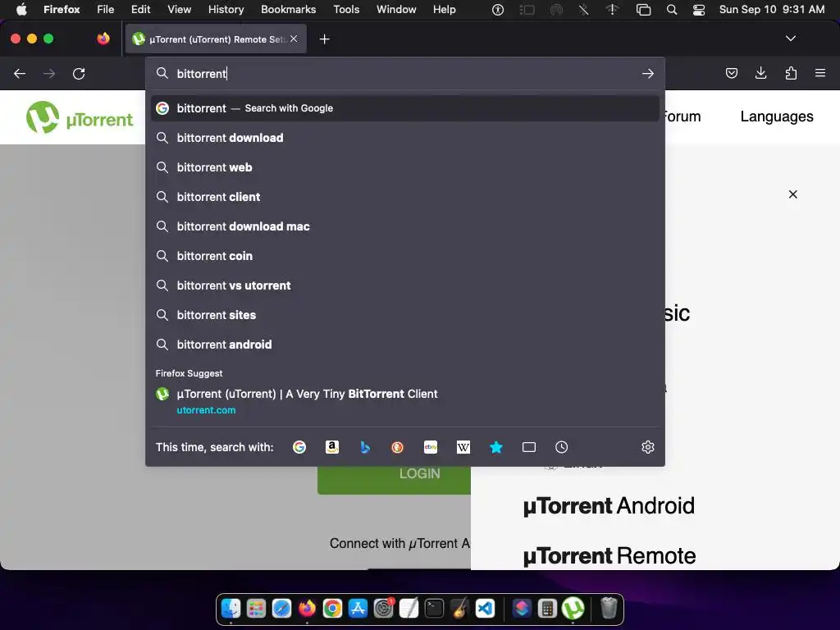Viewport: 840px width, 630px height.
Task: Open Terminal from the Dock
Action: 434,609
